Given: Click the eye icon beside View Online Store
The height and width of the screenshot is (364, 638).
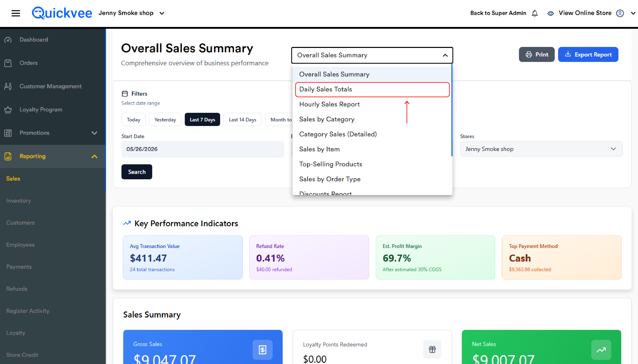Looking at the screenshot, I should coord(551,13).
